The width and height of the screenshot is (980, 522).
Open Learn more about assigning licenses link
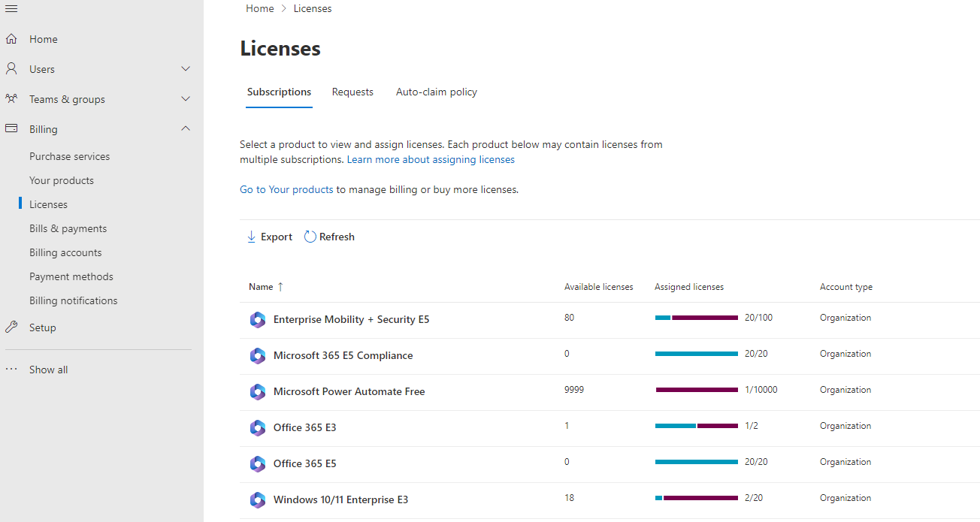pyautogui.click(x=431, y=159)
